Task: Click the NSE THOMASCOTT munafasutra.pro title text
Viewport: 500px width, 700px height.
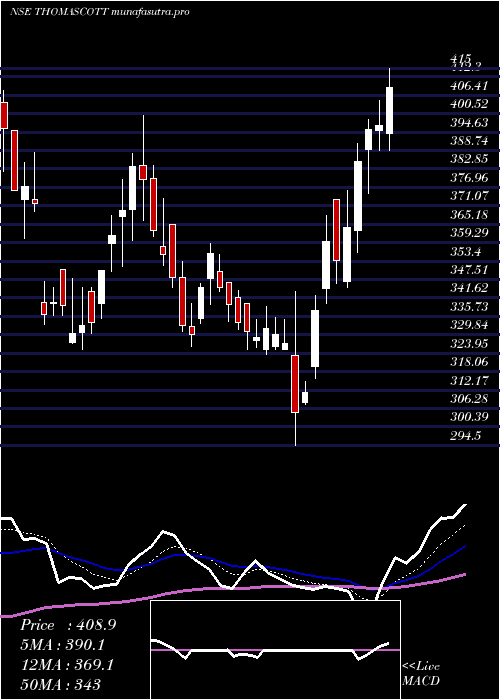Action: pyautogui.click(x=100, y=12)
